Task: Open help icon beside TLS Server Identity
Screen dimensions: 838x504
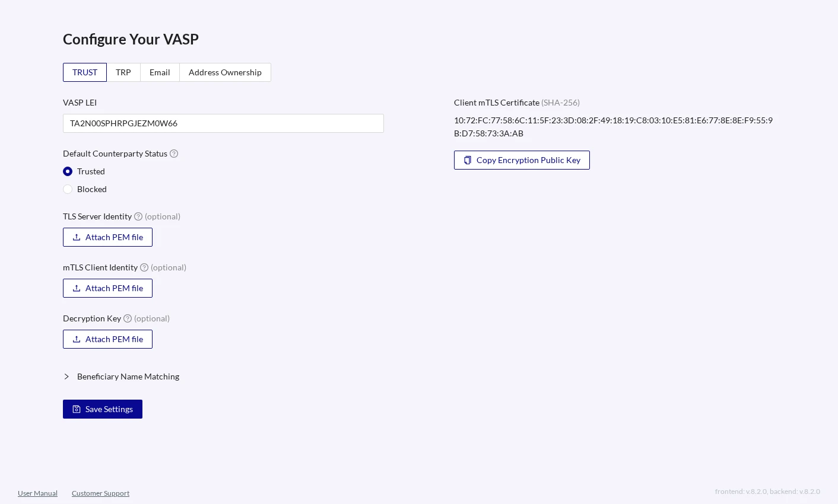Action: (138, 216)
